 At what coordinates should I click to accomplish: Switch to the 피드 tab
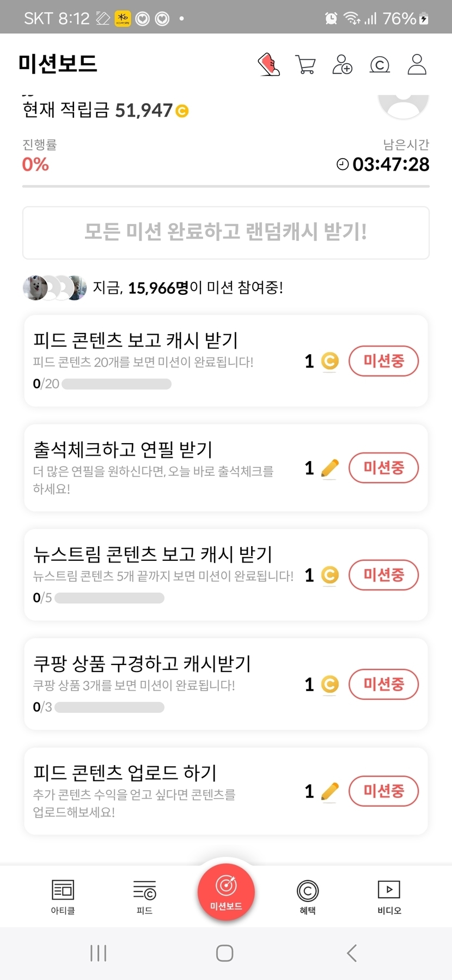coord(144,897)
